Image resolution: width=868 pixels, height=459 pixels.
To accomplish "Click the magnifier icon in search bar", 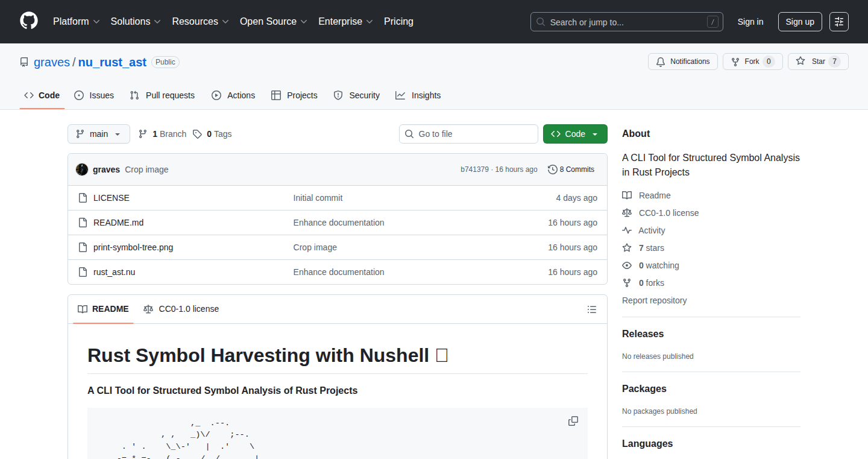I will [541, 22].
